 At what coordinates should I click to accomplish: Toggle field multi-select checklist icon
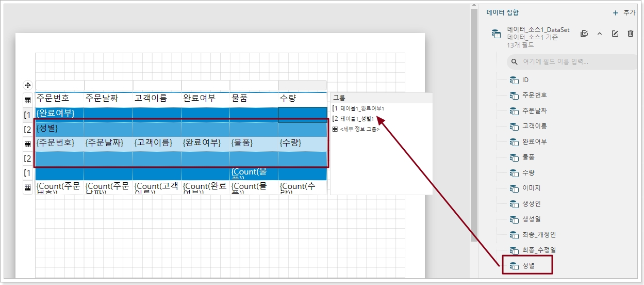(584, 34)
